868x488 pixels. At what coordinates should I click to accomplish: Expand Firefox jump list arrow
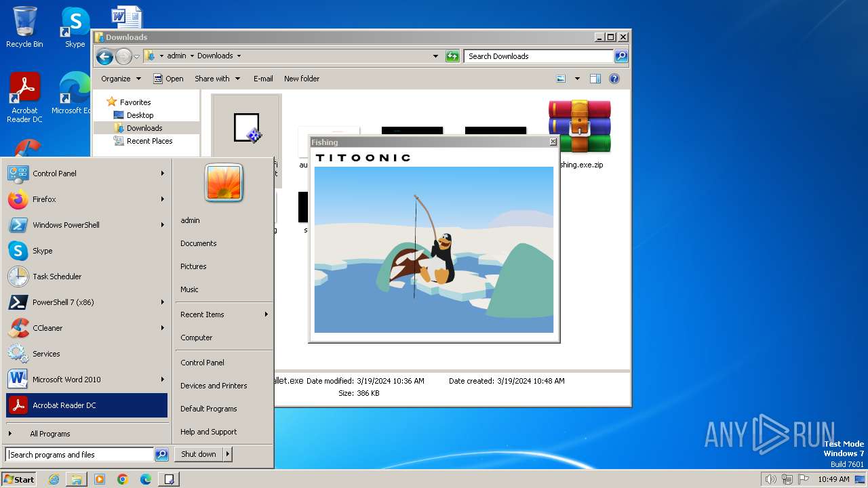click(163, 199)
